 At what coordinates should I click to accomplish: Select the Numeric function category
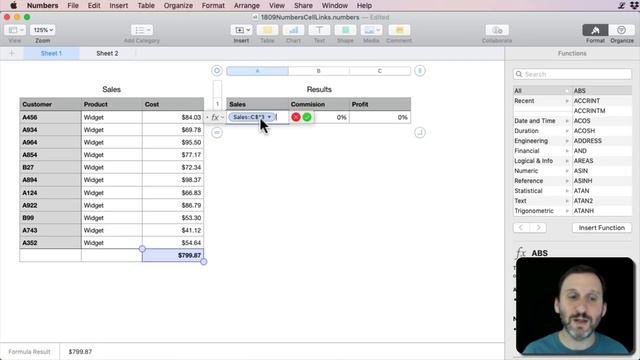point(542,171)
